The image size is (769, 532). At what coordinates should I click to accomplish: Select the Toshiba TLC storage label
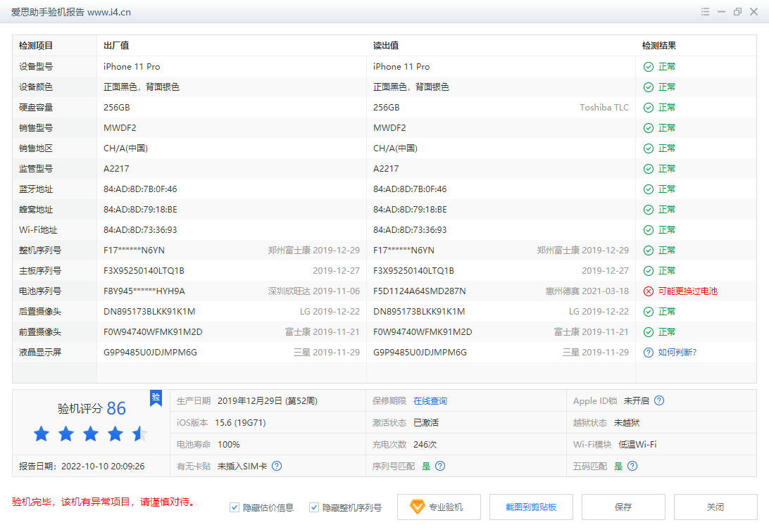(x=604, y=108)
